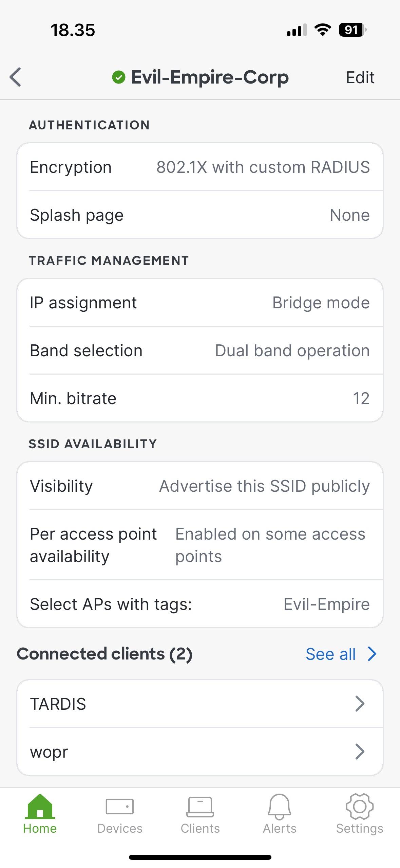Open the Evil-Empire AP tags row
The image size is (400, 868).
200,604
